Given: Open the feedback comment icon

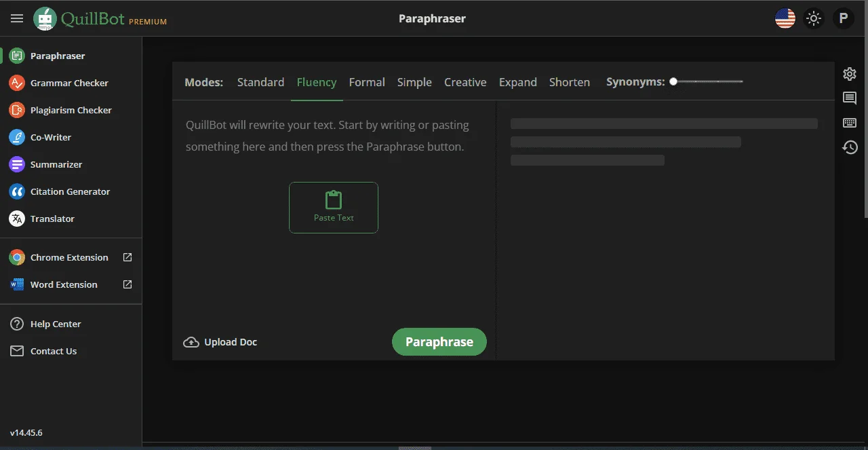Looking at the screenshot, I should (850, 98).
